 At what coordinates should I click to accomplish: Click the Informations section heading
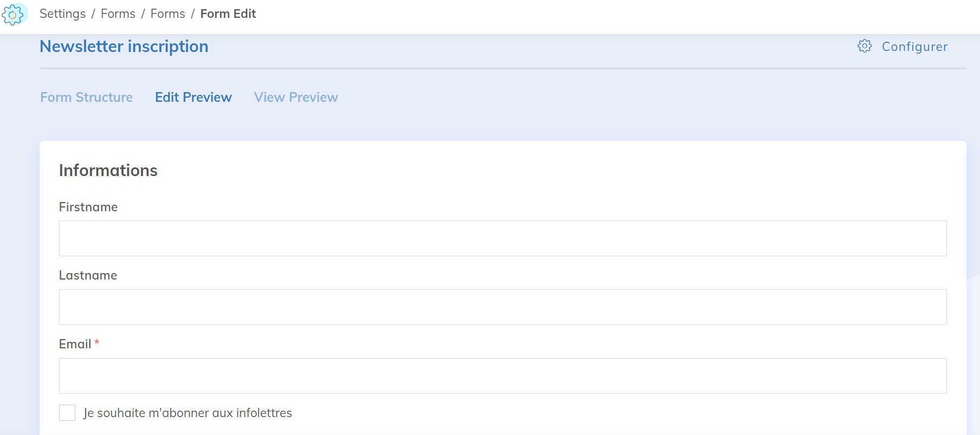[108, 171]
